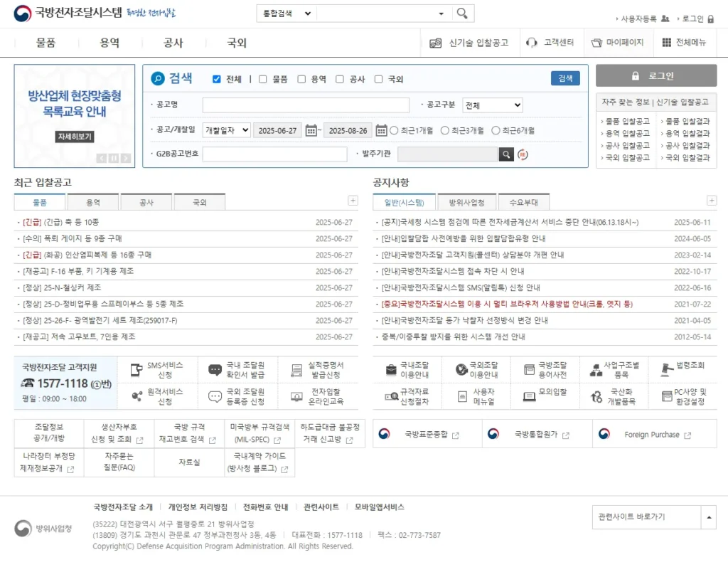Click the 고객센터 headset icon
The width and height of the screenshot is (728, 567).
click(531, 43)
